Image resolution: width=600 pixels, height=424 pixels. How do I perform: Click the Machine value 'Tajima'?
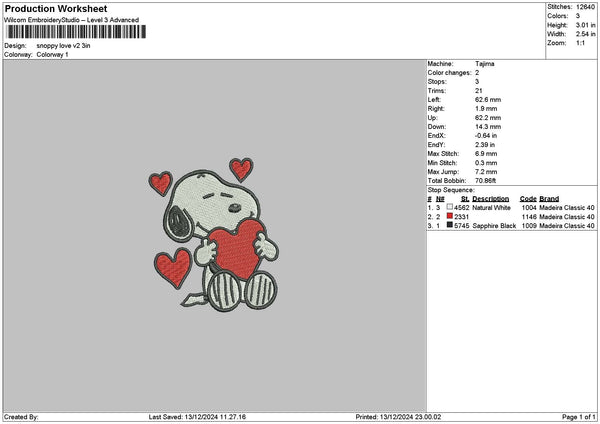point(484,64)
